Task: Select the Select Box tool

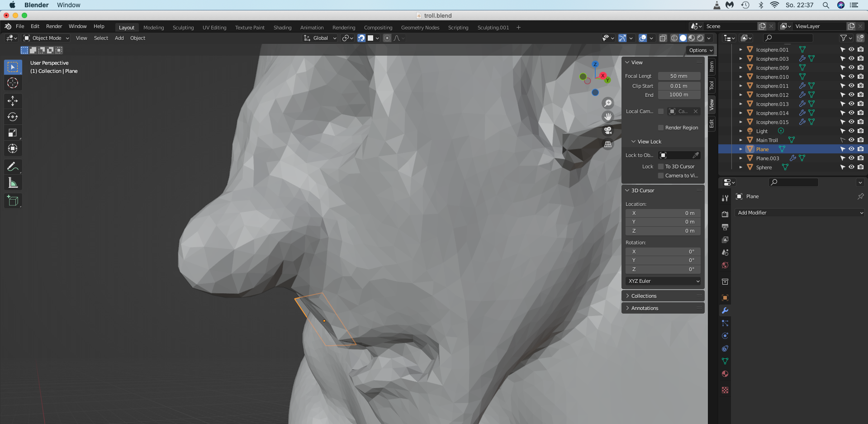Action: (x=13, y=67)
